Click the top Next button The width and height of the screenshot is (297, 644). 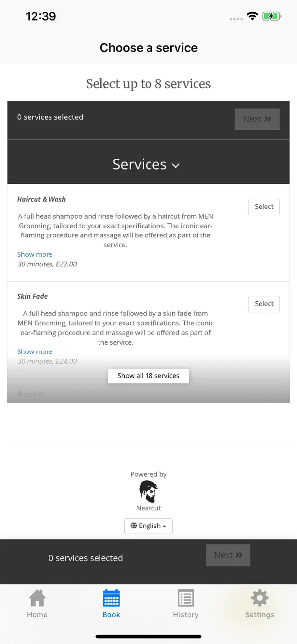(x=257, y=119)
